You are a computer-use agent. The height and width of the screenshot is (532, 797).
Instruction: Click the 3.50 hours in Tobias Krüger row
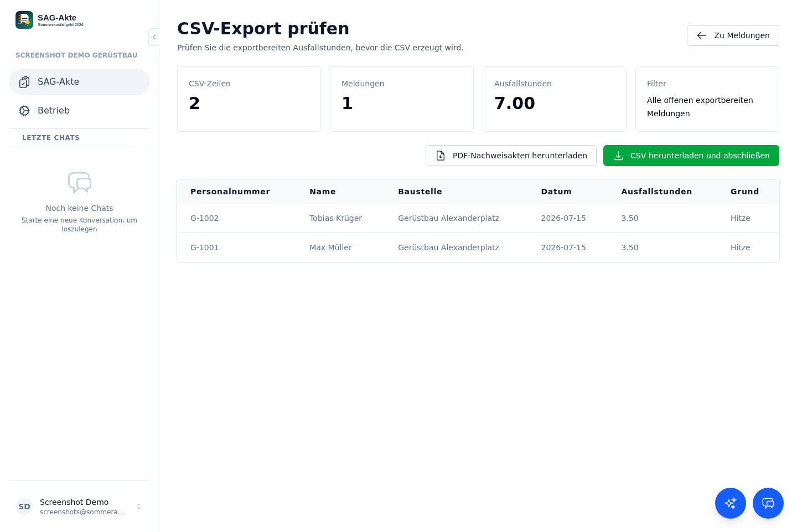tap(630, 218)
